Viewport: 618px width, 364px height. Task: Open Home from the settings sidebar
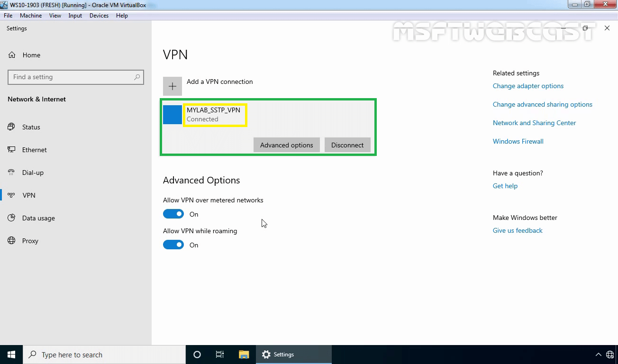[31, 55]
